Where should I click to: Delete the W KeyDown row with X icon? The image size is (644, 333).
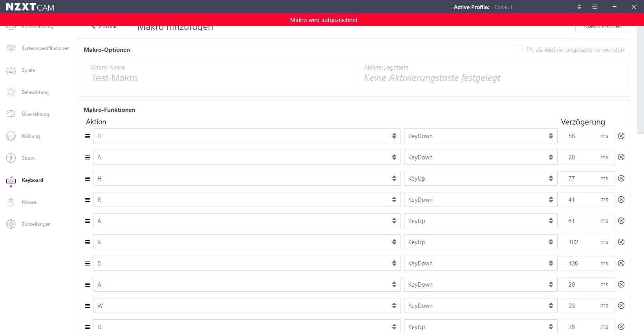[x=621, y=306]
